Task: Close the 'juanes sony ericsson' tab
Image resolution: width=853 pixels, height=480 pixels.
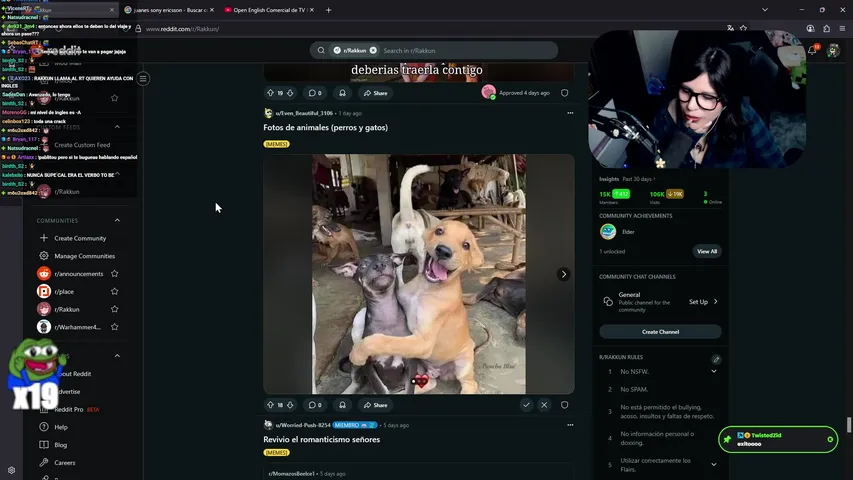Action: 212,10
